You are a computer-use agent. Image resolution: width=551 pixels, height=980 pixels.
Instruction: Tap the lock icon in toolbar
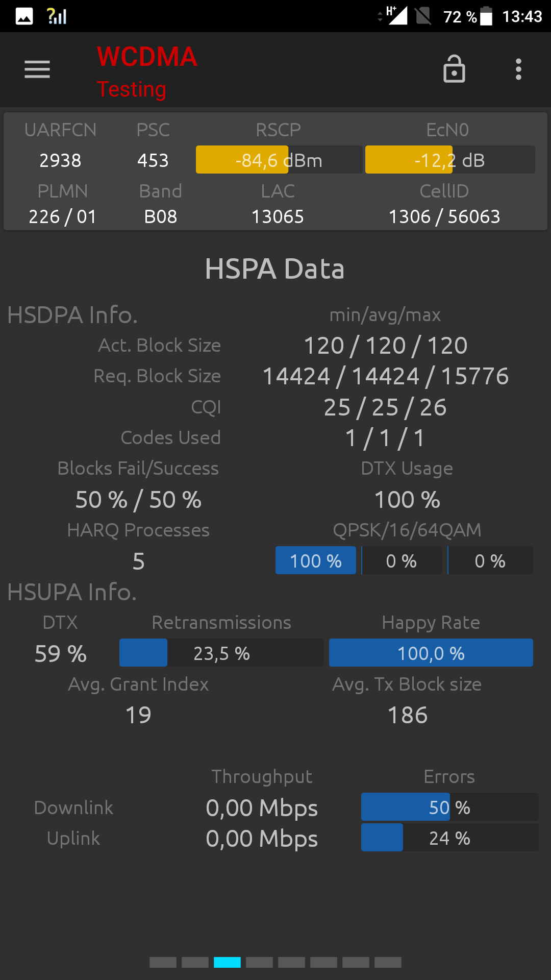[x=454, y=69]
